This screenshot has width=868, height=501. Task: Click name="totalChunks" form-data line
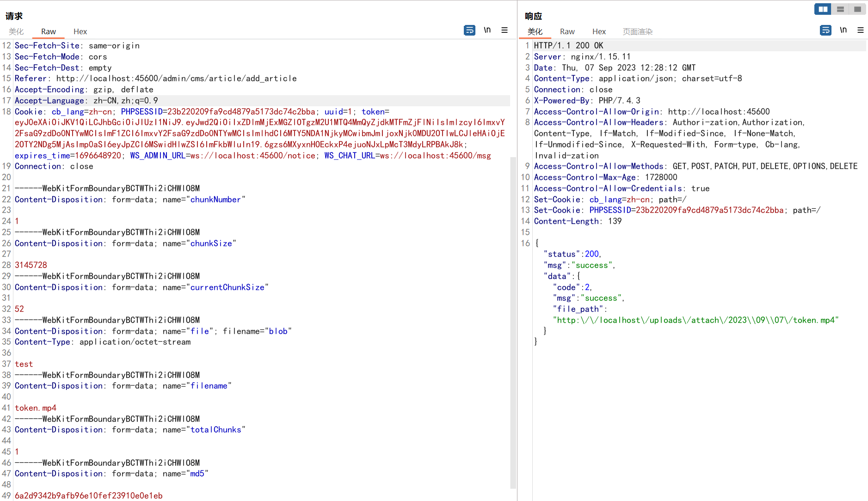(130, 430)
